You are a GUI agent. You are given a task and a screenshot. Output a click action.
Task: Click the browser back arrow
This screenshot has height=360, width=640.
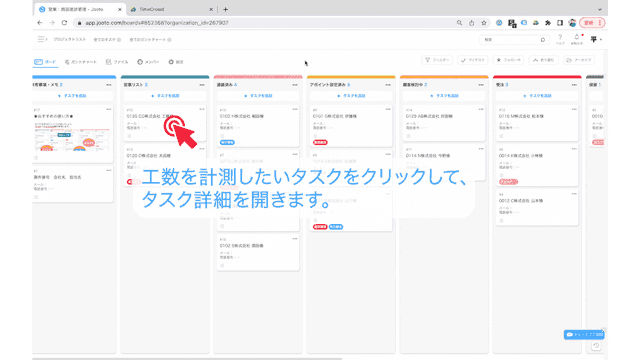click(40, 23)
